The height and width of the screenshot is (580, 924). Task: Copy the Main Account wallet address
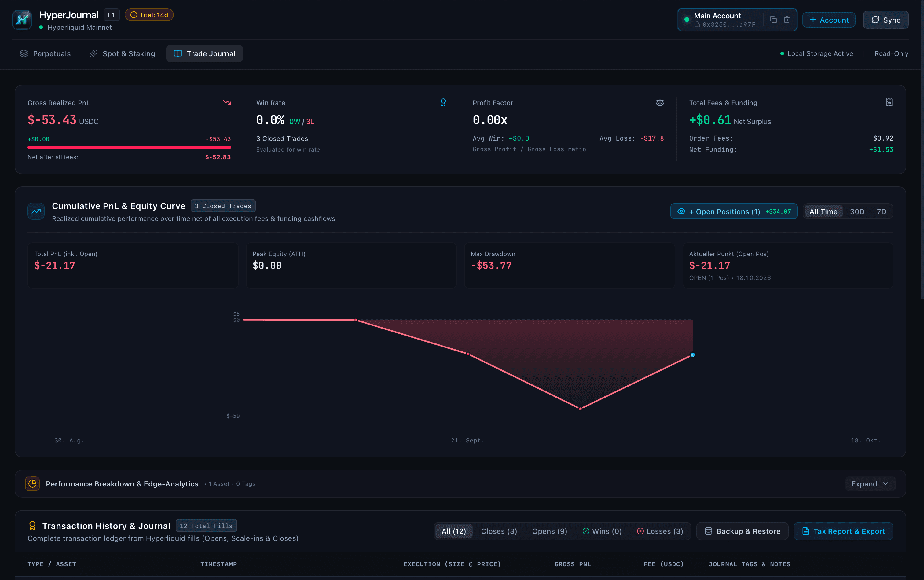(773, 20)
